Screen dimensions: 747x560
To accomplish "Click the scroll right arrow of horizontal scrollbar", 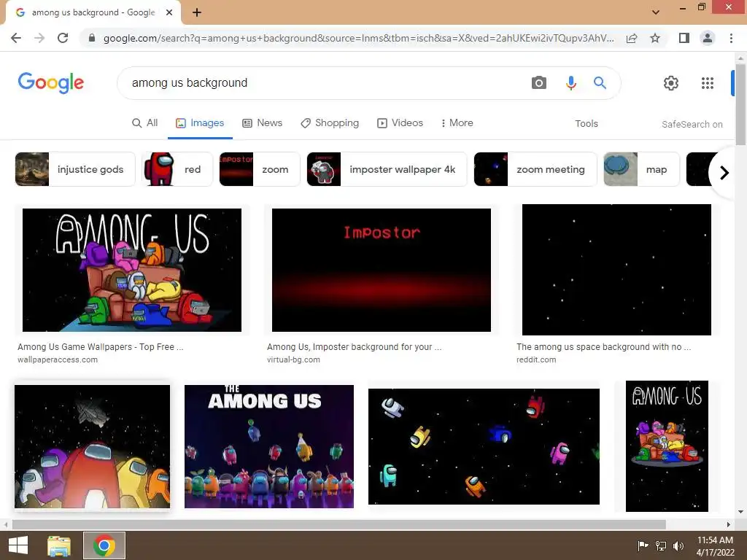I will [729, 525].
